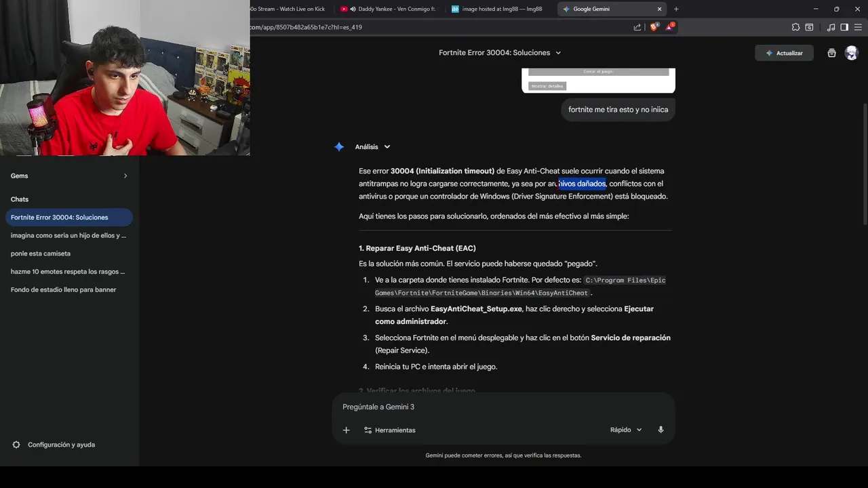Screen dimensions: 868x488
Task: Click the text Reinicia tu PC e intenta
Action: click(x=436, y=367)
